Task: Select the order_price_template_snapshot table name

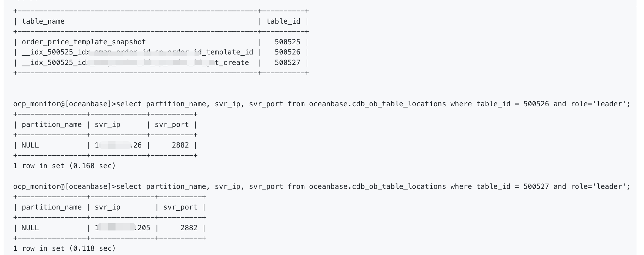Action: tap(84, 42)
